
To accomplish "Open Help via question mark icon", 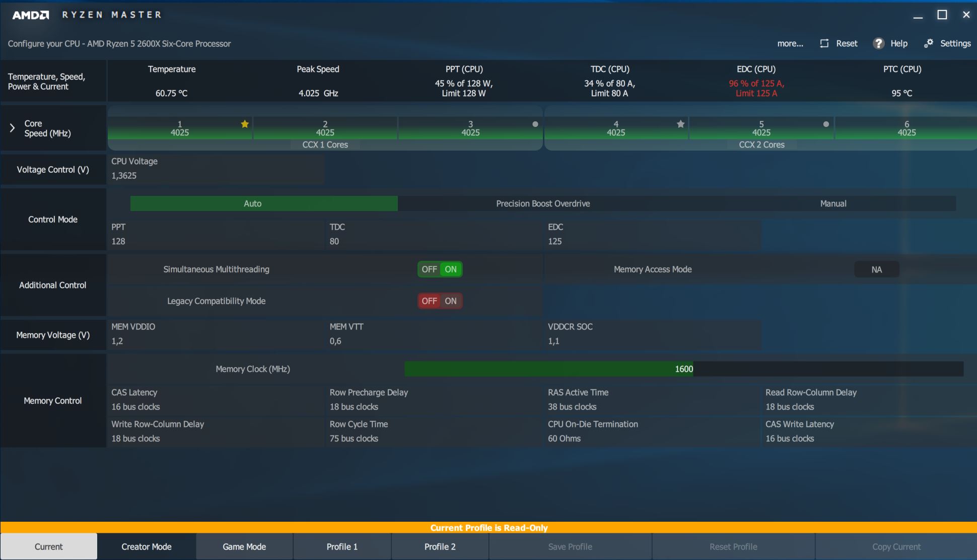I will click(x=878, y=43).
